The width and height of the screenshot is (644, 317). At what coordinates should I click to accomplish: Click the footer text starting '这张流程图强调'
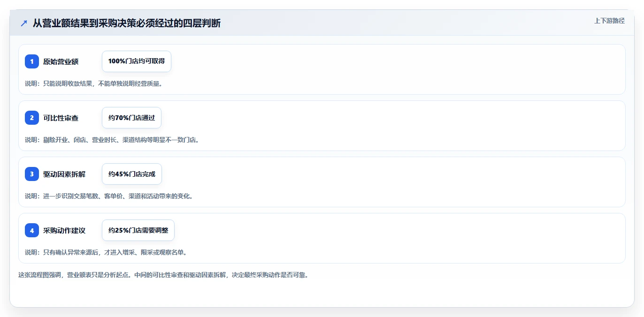(163, 275)
